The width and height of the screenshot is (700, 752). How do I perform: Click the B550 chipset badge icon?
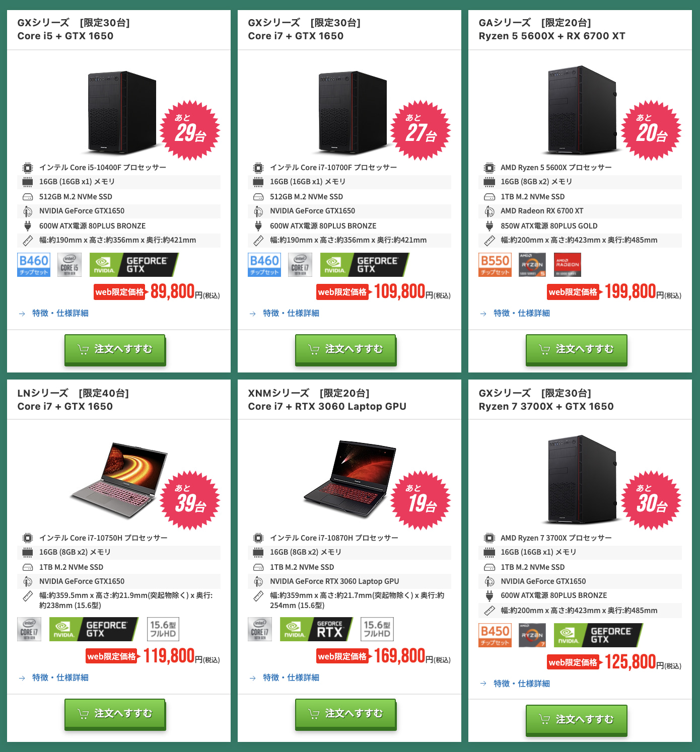click(x=495, y=265)
